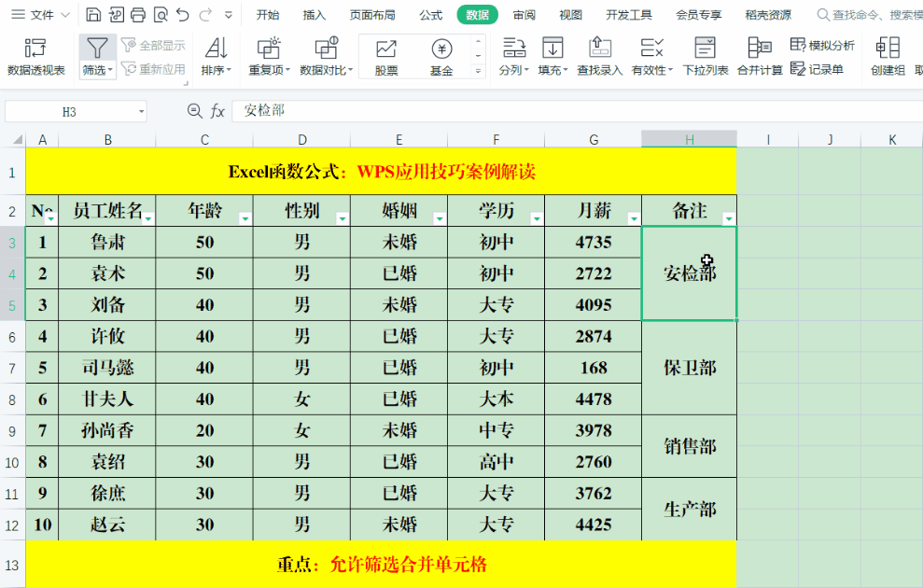Open the 文件 menu
Image resolution: width=923 pixels, height=588 pixels.
point(35,15)
